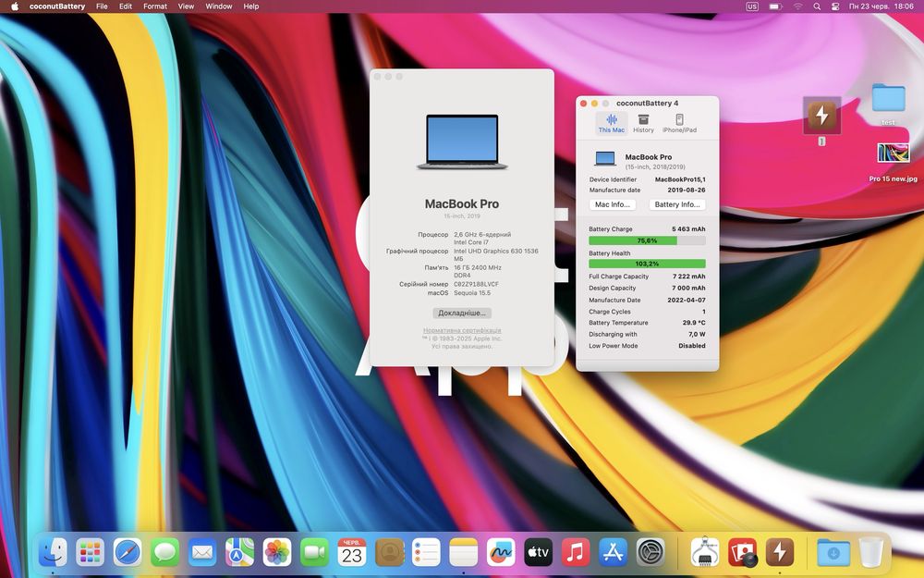
Task: Open the Edit menu
Action: pos(126,6)
